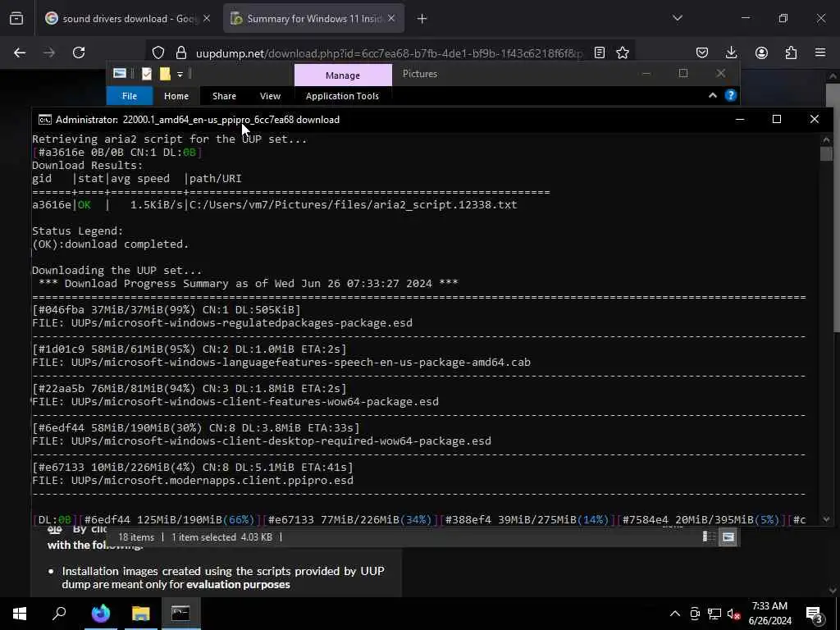Open network status tray icon

pos(714,614)
